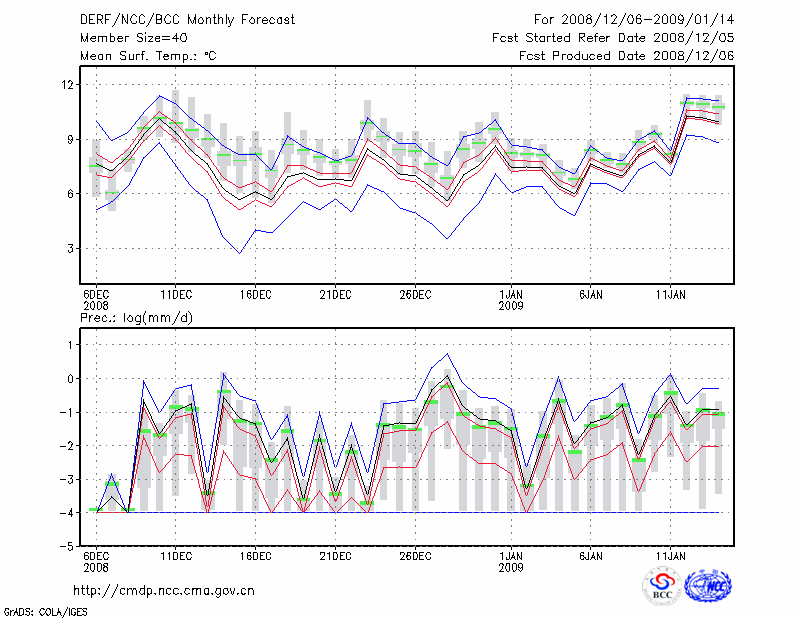Click 16DEC tick label on temperature chart
Viewport: 800px width, 618px height.
[x=255, y=295]
